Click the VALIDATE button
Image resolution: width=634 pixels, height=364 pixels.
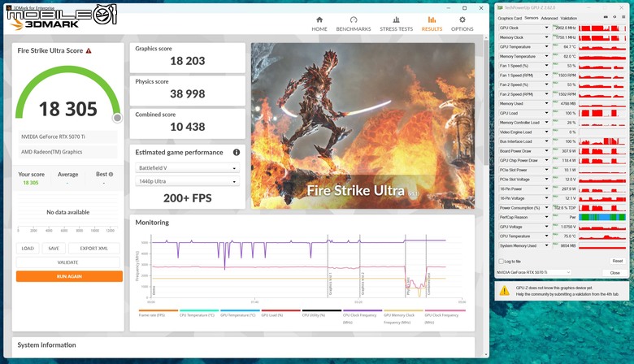pos(68,262)
